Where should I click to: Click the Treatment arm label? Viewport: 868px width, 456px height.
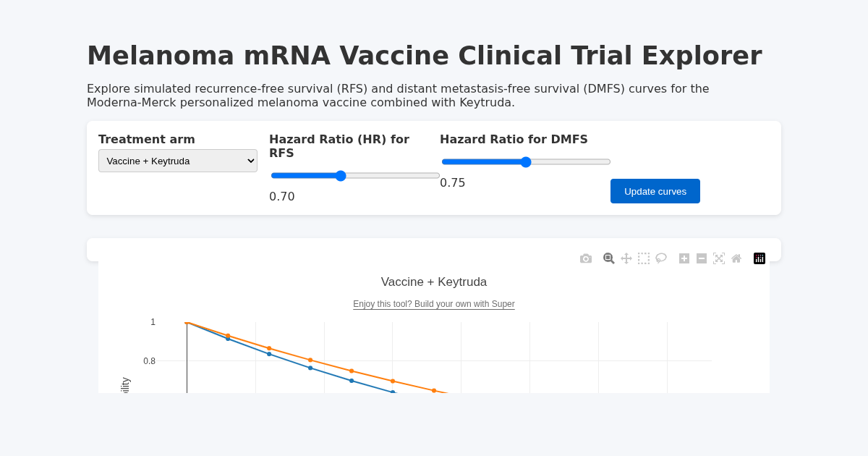(147, 139)
